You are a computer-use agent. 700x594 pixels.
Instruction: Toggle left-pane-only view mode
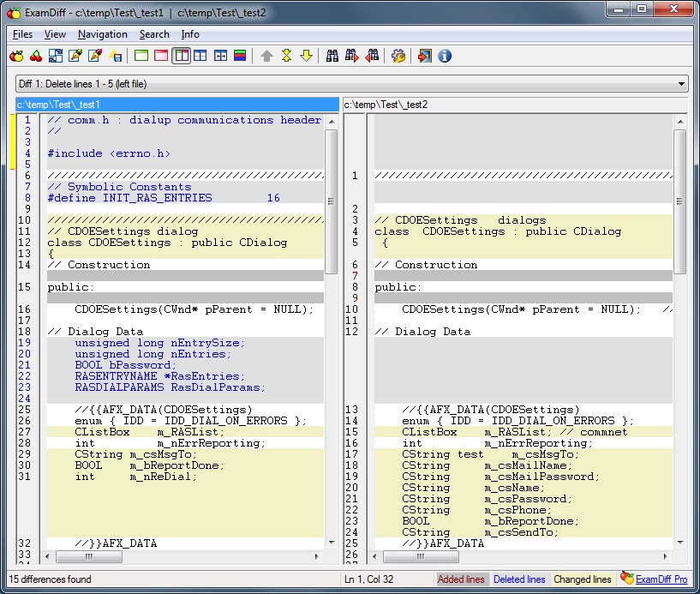pyautogui.click(x=141, y=55)
